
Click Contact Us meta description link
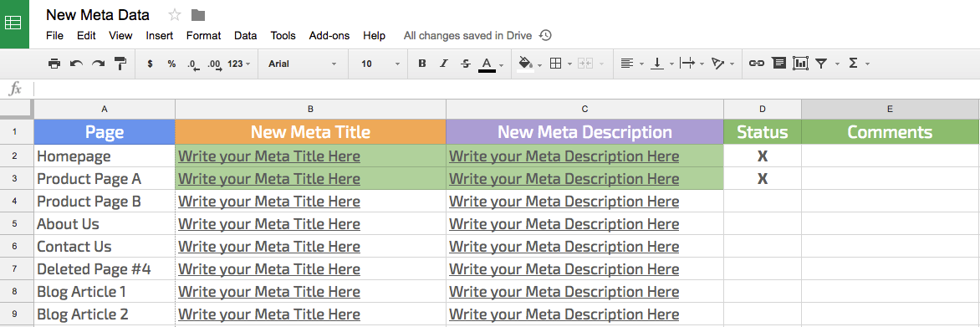[564, 247]
